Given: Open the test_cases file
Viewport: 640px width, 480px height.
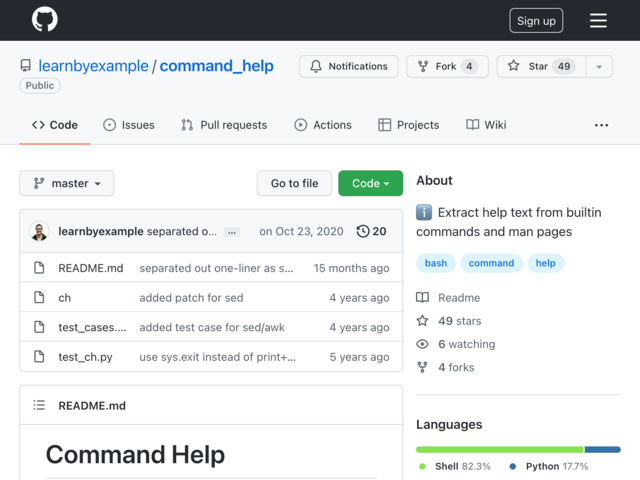Looking at the screenshot, I should coord(92,327).
